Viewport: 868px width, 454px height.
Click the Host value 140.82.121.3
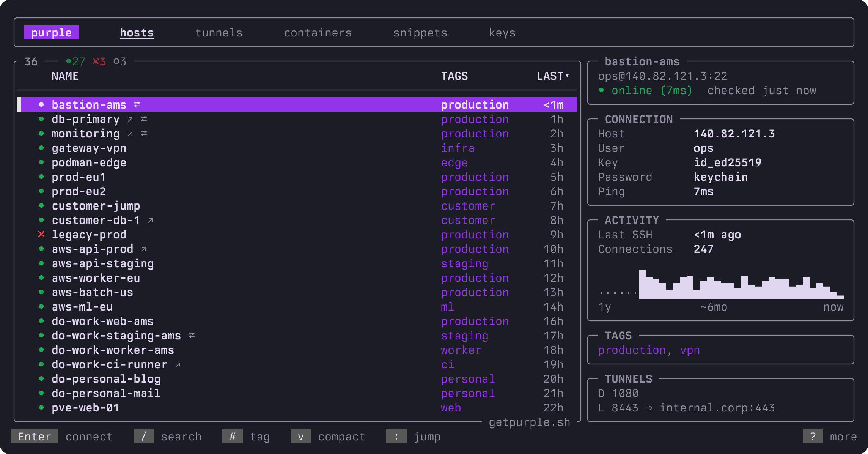[734, 134]
